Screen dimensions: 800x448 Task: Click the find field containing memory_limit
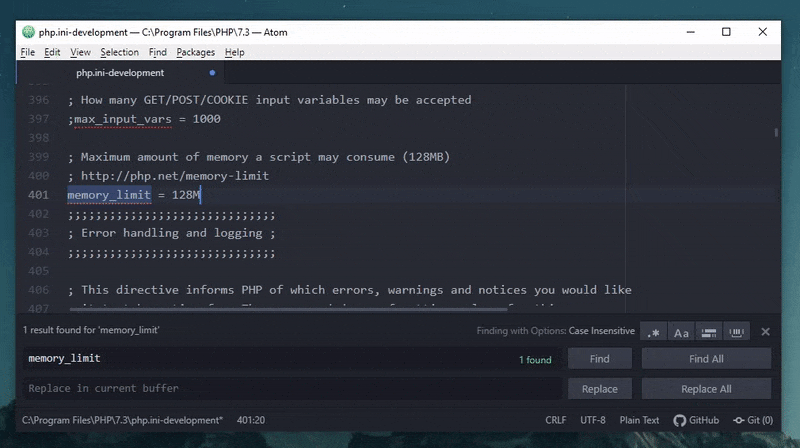(x=292, y=359)
